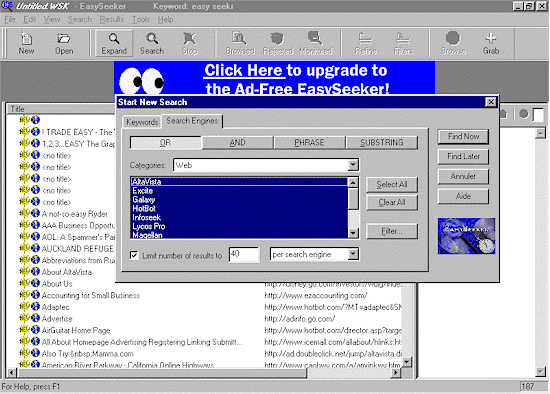Click the Find Now button
This screenshot has width=550, height=394.
point(463,136)
